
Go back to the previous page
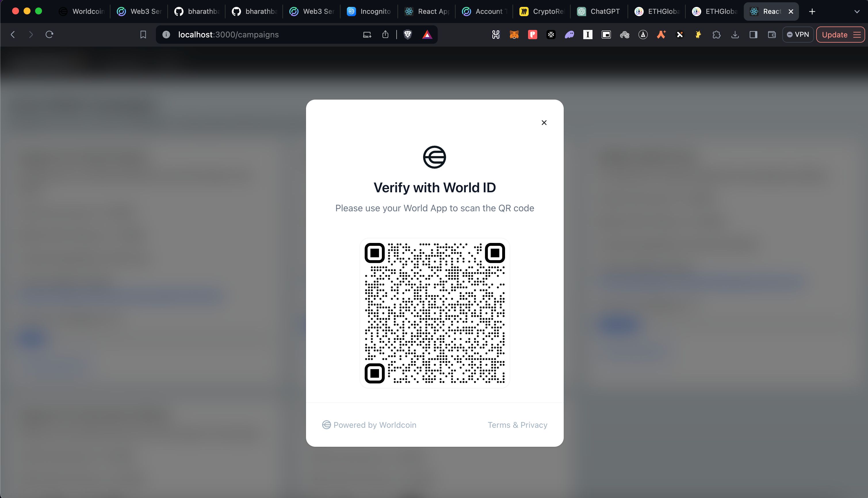coord(13,35)
